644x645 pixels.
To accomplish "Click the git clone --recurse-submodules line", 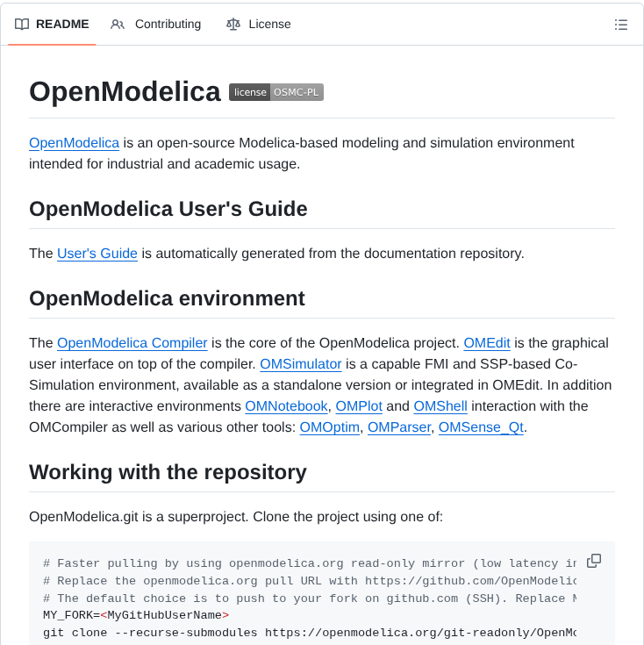I will coord(310,633).
